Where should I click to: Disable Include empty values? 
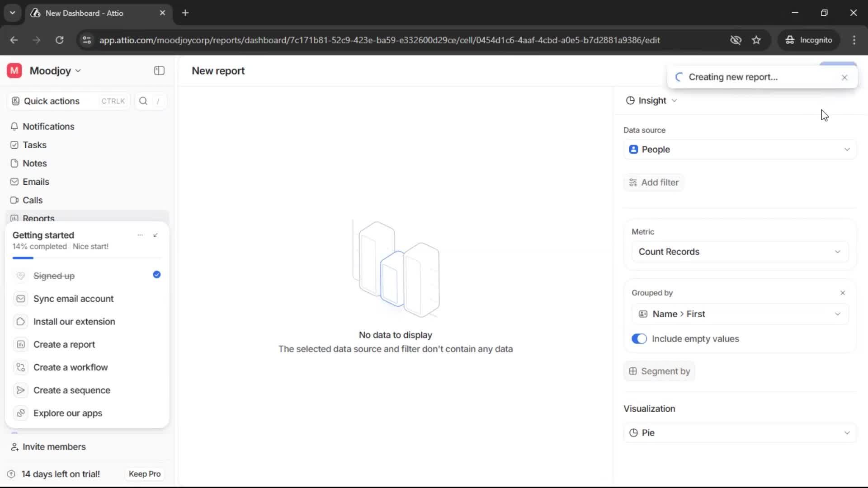[x=639, y=338]
